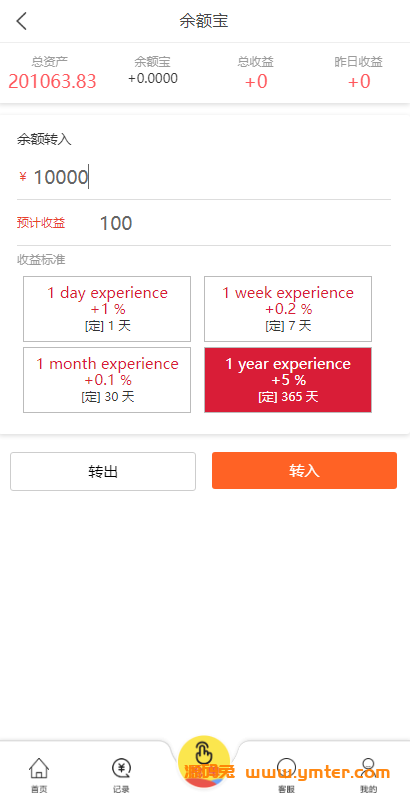Click the 余额宝 page title
Screen dimensions: 410x798
point(204,21)
